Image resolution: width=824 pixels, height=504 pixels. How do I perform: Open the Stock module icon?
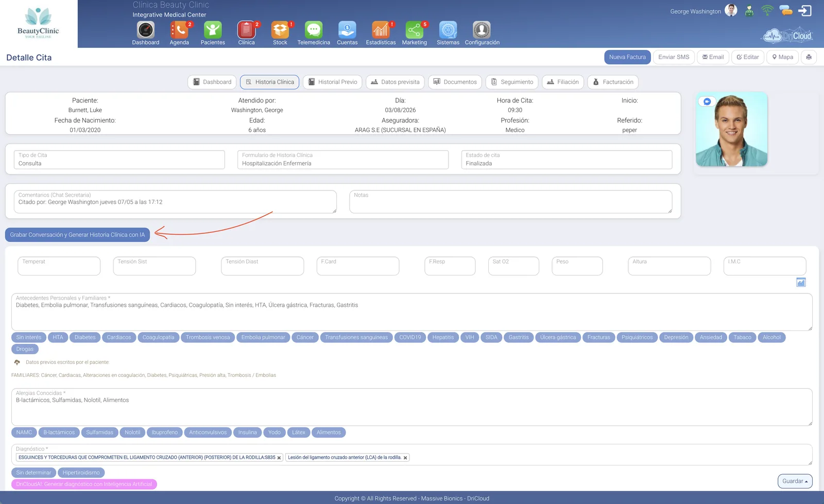point(280,30)
